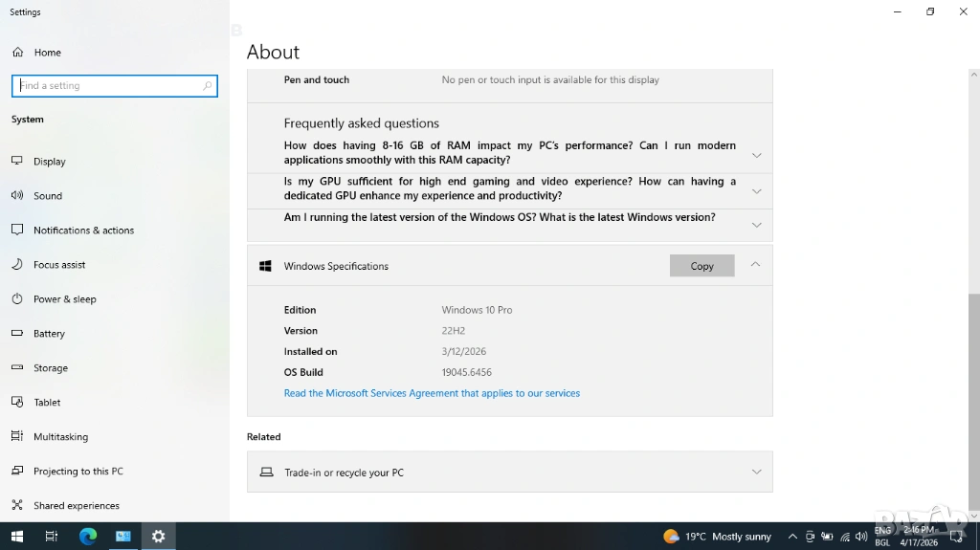Expand Trade-in or recycle your PC
The width and height of the screenshot is (980, 550).
pyautogui.click(x=756, y=472)
